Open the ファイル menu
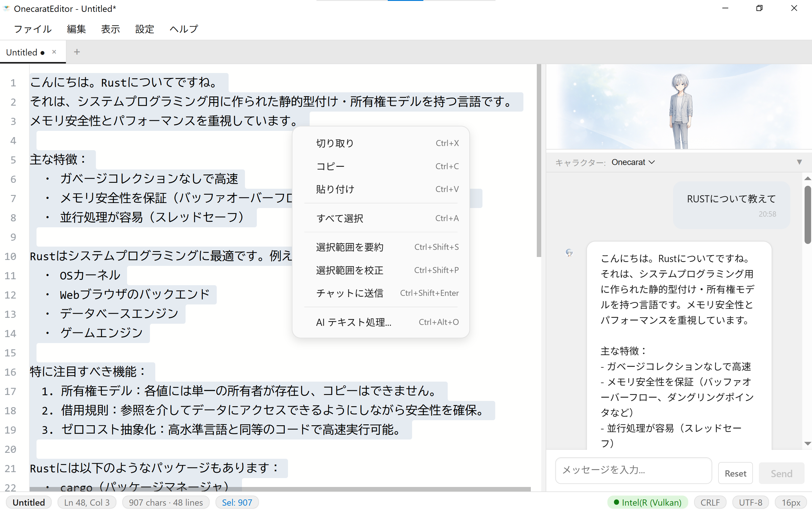Image resolution: width=812 pixels, height=511 pixels. pos(32,29)
